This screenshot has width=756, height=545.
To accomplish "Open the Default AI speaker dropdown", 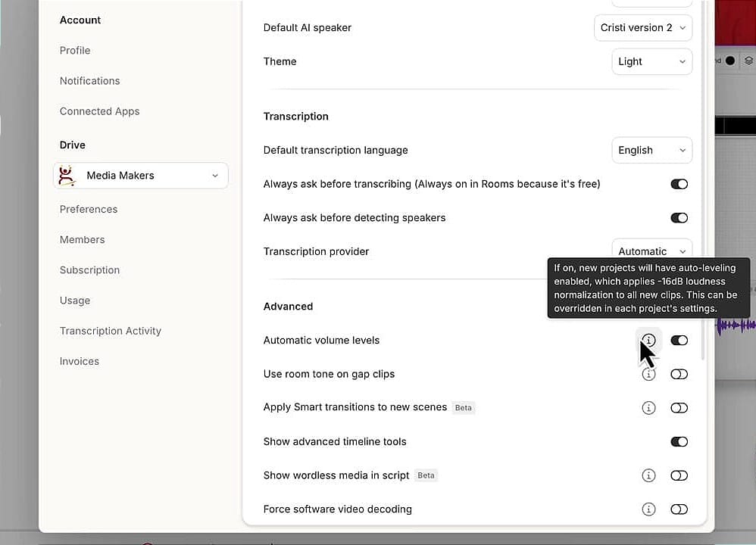I will pos(642,27).
